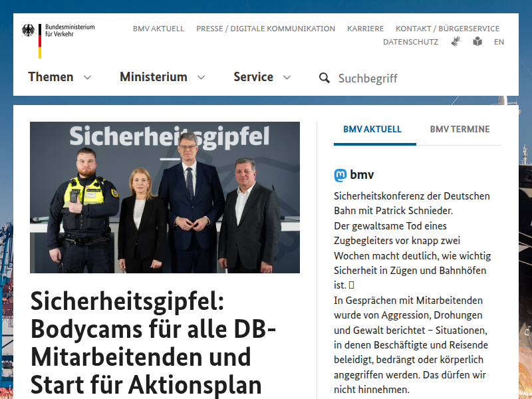
Task: Switch to the BMV Termine tab
Action: point(460,130)
